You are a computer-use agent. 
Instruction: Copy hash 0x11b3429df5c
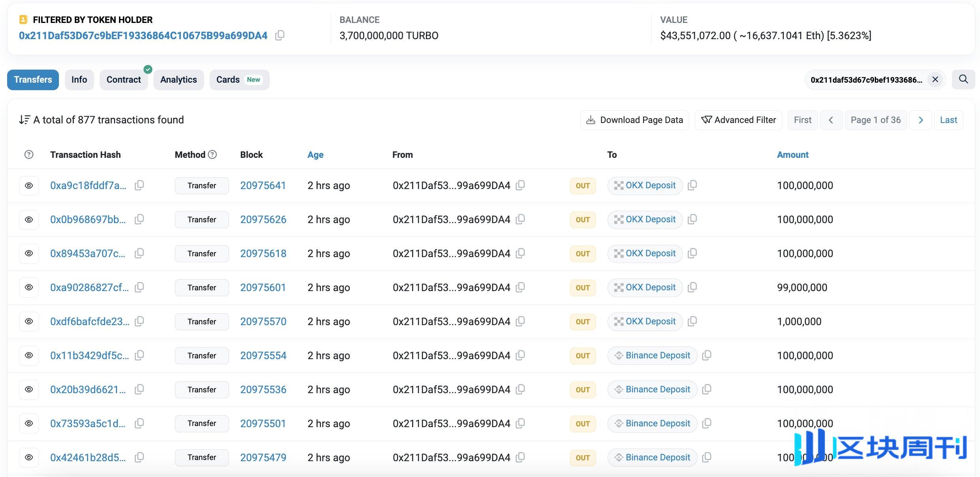point(139,355)
